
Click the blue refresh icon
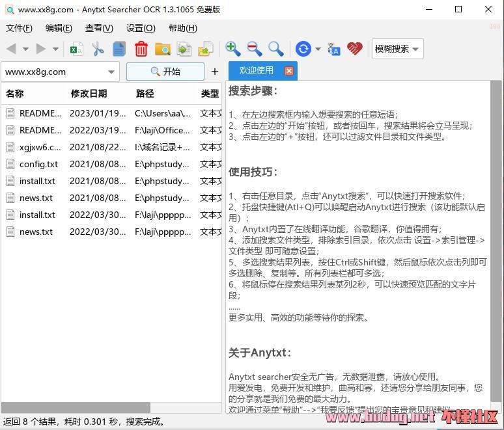(x=303, y=49)
